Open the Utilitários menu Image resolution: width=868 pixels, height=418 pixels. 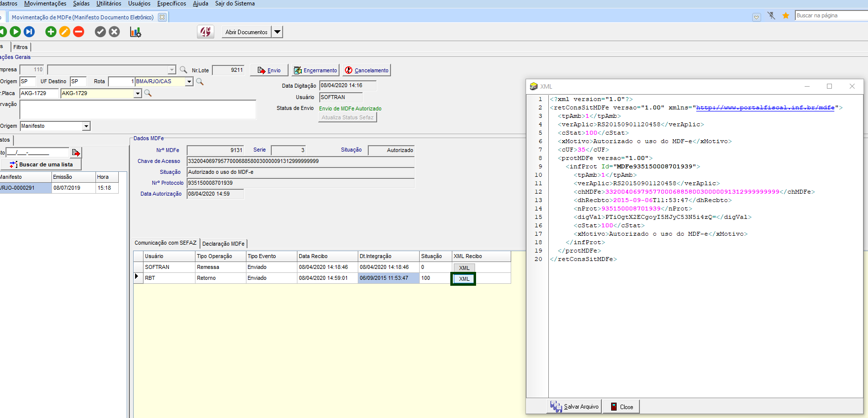108,3
